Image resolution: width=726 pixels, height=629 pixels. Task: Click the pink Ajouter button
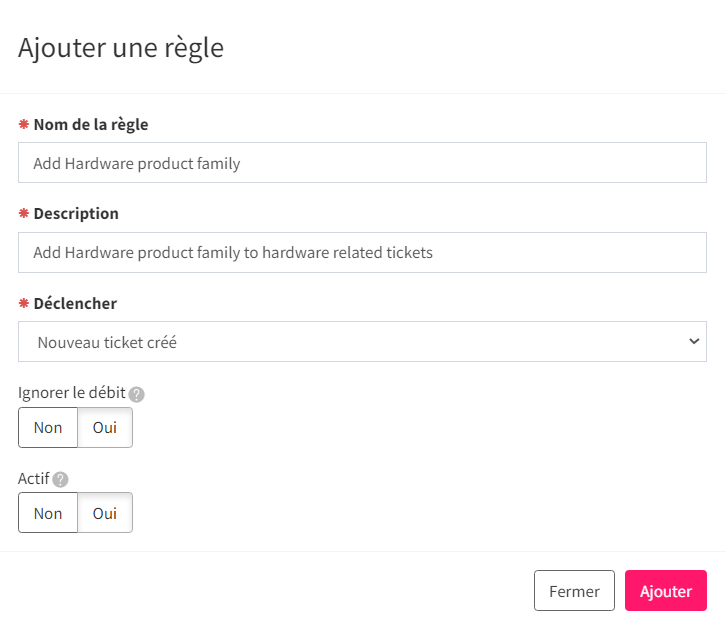tap(666, 591)
